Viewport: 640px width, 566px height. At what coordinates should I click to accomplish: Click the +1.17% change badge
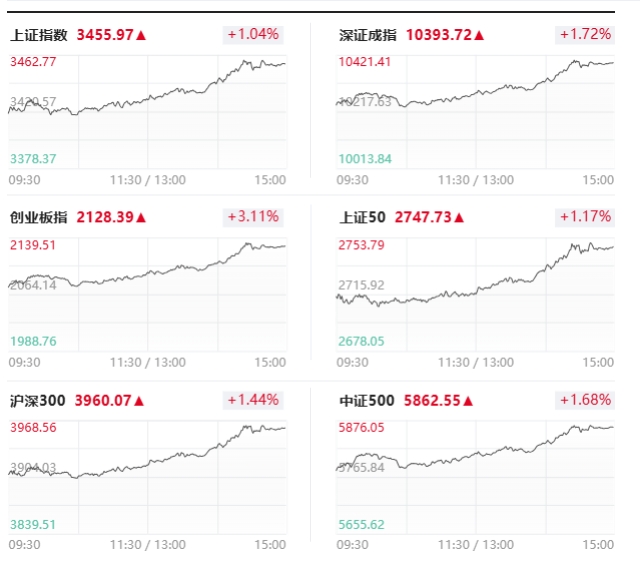[584, 216]
